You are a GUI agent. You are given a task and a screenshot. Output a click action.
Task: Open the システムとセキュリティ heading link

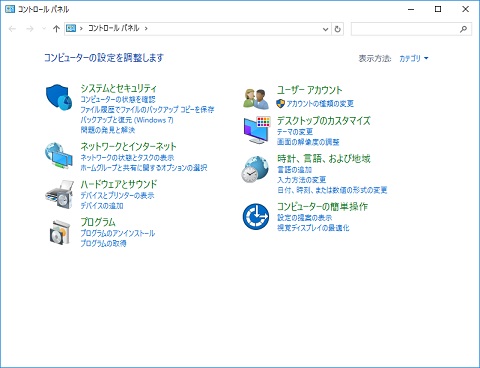(x=118, y=88)
